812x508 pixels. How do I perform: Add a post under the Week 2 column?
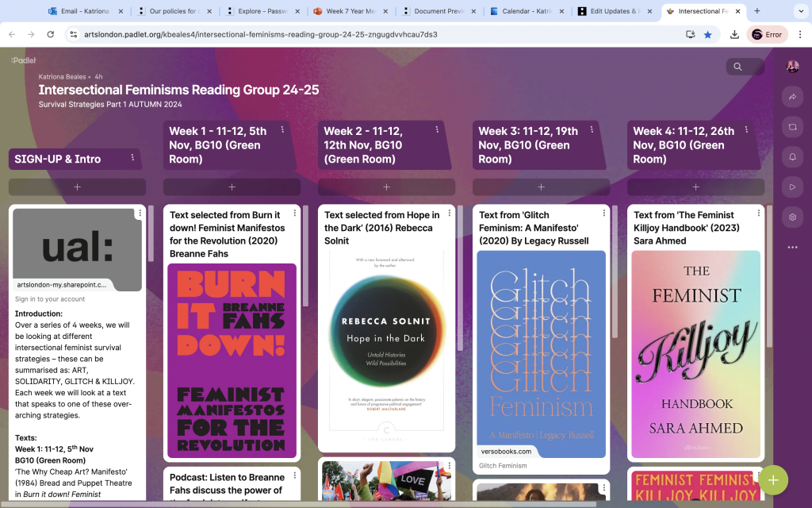(x=386, y=187)
